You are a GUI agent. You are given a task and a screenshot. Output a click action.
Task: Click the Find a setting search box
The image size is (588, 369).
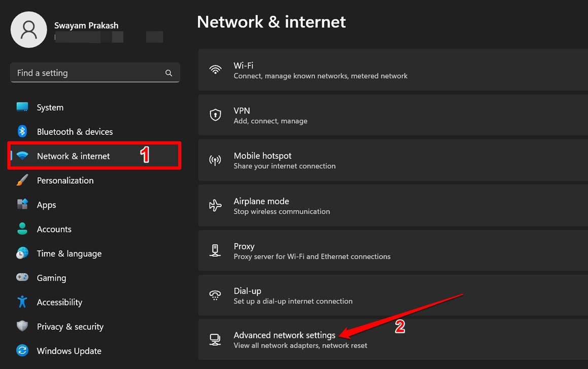[x=95, y=73]
